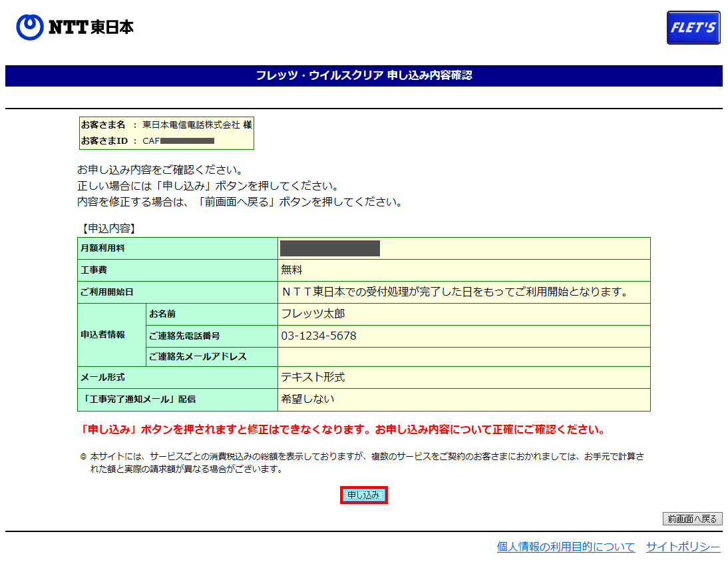The height and width of the screenshot is (562, 728).
Task: Go back with the 前画面へ戻る button
Action: pyautogui.click(x=692, y=519)
